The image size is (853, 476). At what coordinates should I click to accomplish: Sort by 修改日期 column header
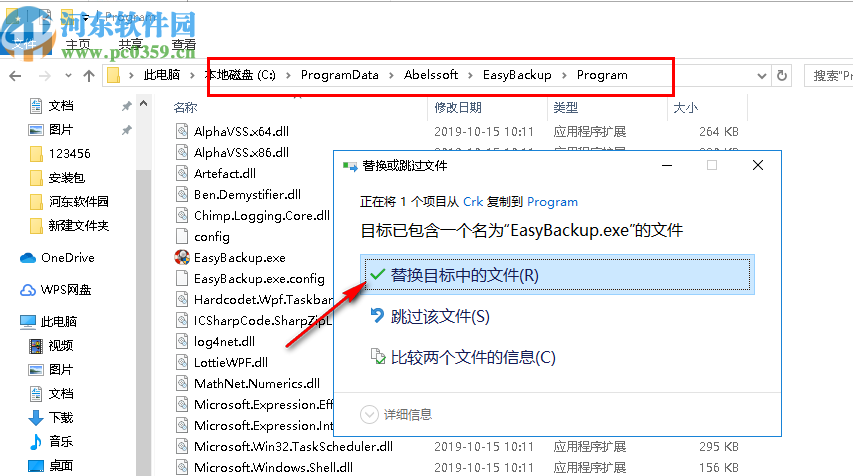458,108
